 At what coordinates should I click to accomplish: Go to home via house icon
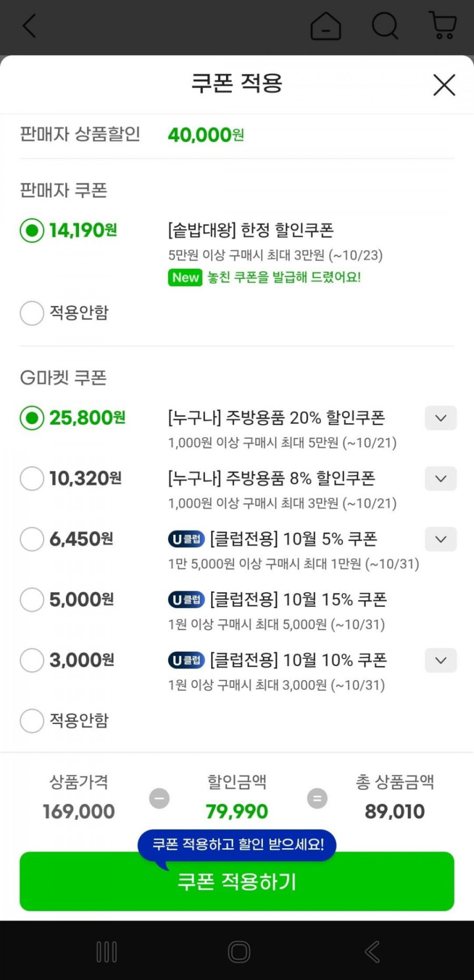tap(326, 26)
